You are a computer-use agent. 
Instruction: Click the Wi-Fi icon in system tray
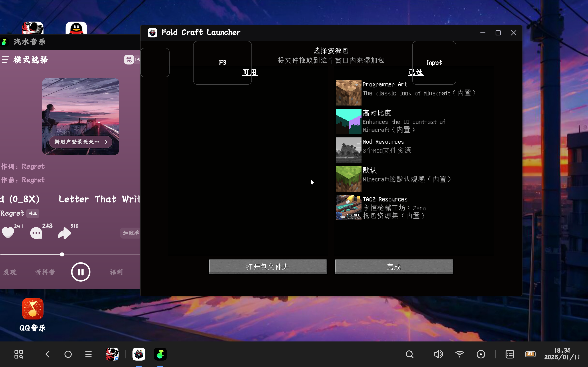(x=459, y=354)
